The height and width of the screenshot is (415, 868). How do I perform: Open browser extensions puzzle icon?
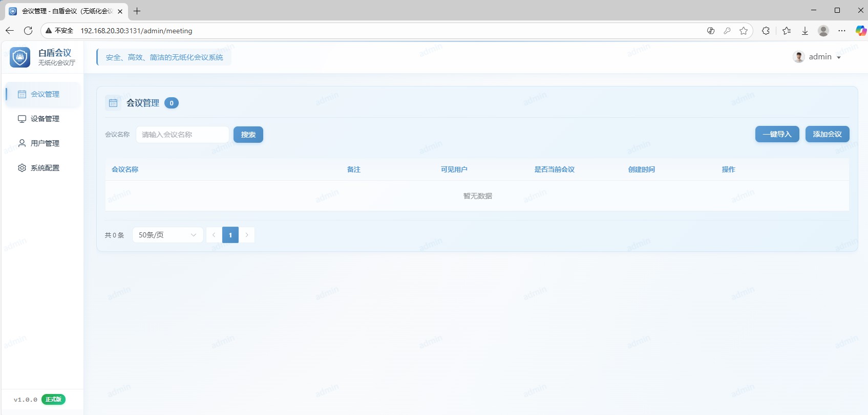coord(766,31)
